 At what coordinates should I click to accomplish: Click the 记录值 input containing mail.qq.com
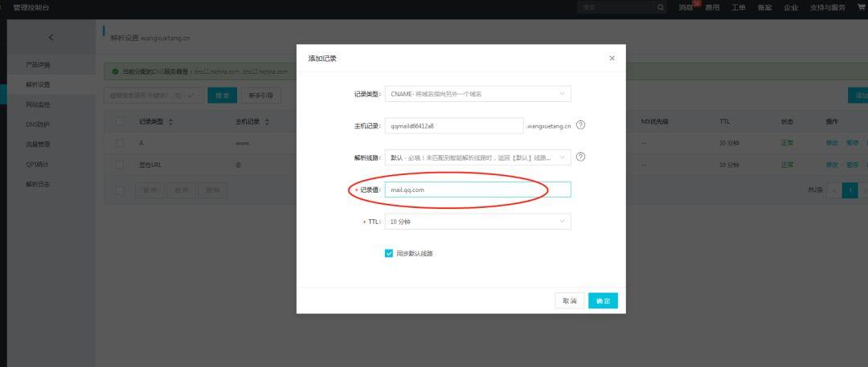click(x=477, y=190)
